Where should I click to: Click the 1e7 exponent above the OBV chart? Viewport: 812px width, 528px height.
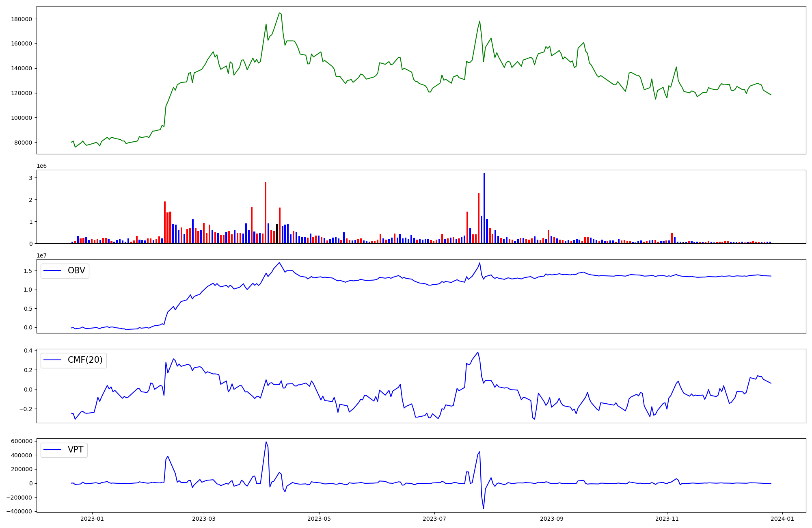[x=41, y=255]
